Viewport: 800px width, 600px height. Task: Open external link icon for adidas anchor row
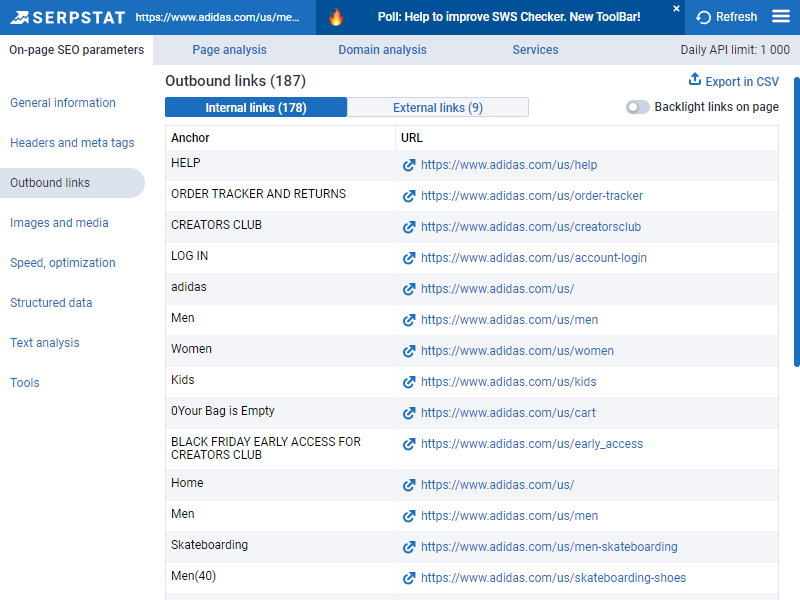[x=409, y=289]
